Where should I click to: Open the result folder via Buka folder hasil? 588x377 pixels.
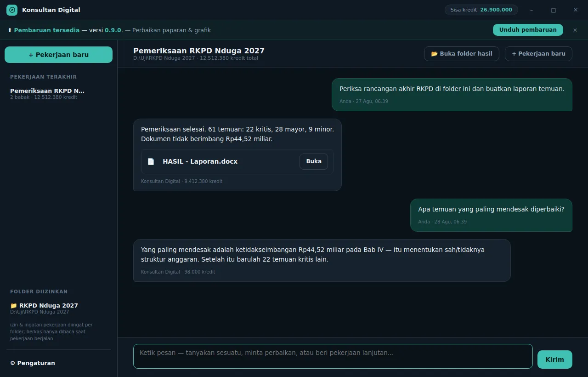pyautogui.click(x=461, y=54)
